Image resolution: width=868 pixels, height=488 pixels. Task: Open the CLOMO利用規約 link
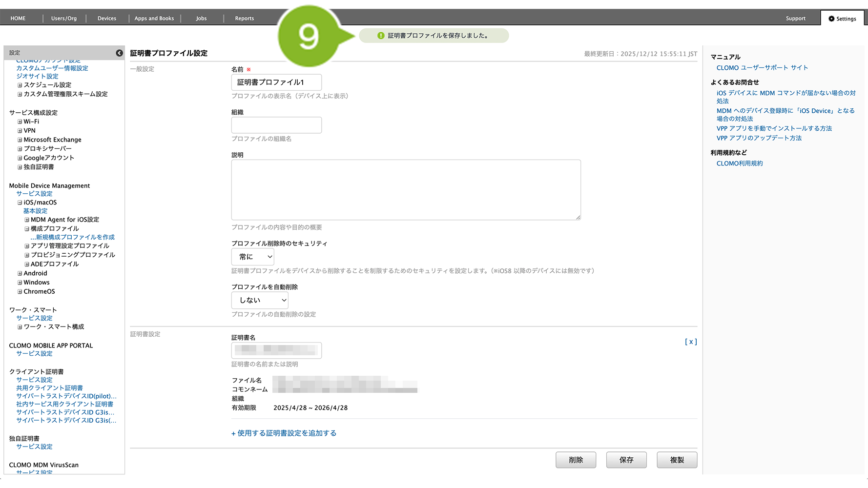click(x=739, y=163)
